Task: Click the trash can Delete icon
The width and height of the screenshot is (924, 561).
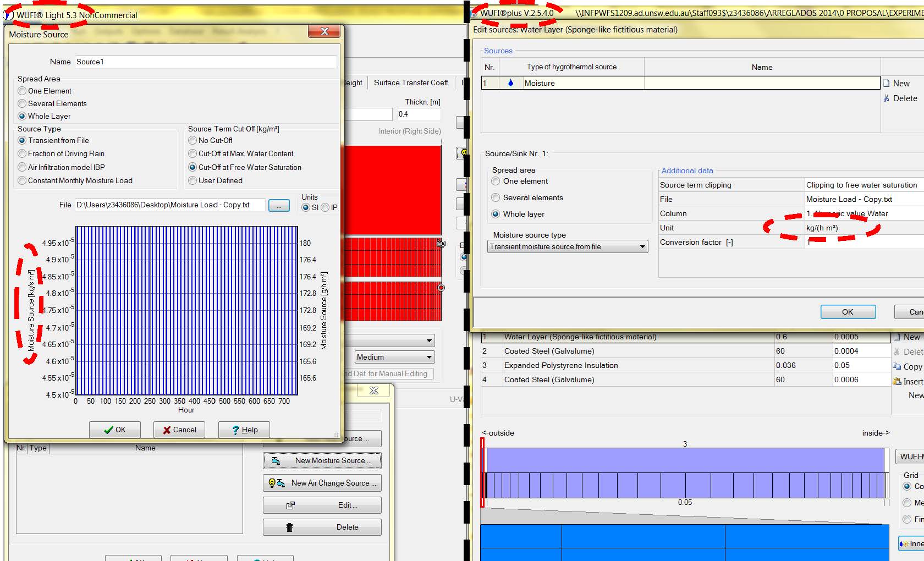Action: [289, 527]
